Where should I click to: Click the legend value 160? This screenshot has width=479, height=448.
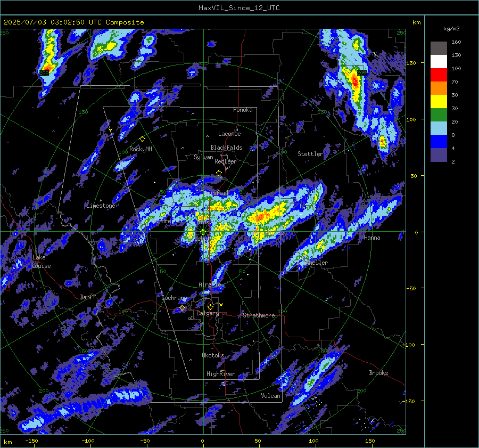point(456,42)
